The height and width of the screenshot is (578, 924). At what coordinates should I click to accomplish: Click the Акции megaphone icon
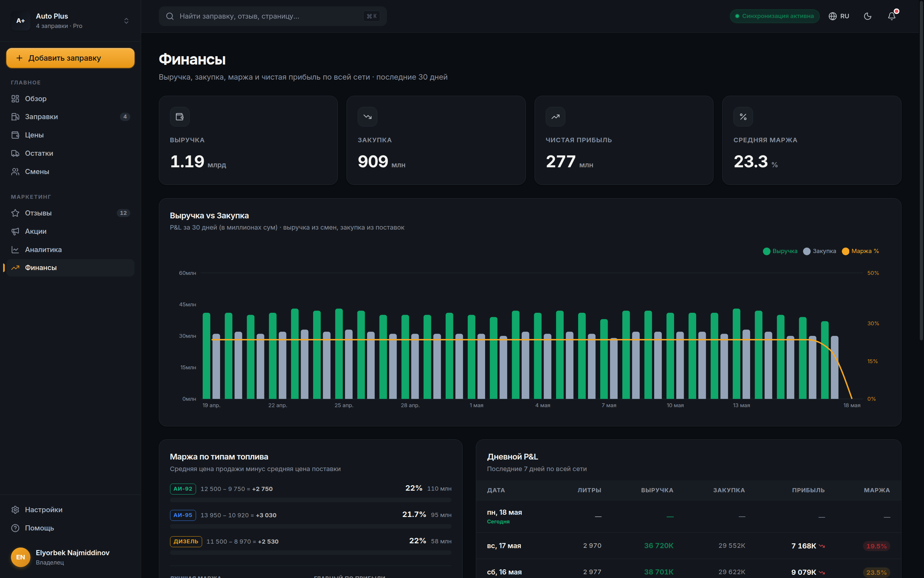point(15,231)
